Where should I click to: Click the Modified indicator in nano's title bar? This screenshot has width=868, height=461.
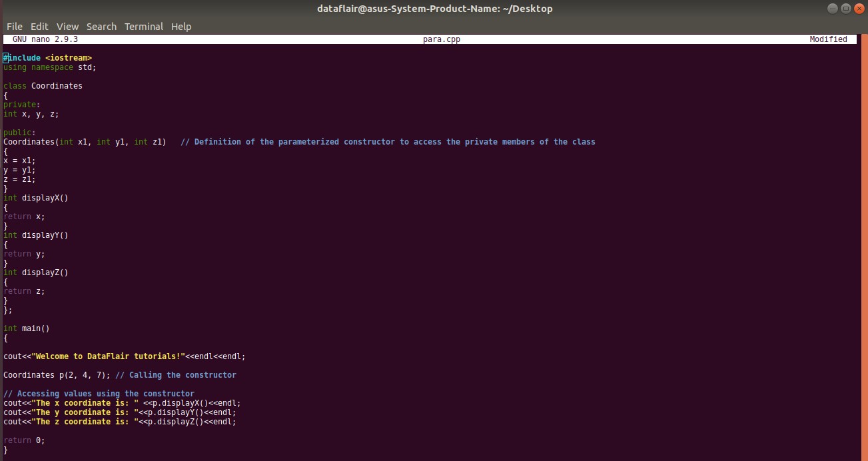pos(829,39)
